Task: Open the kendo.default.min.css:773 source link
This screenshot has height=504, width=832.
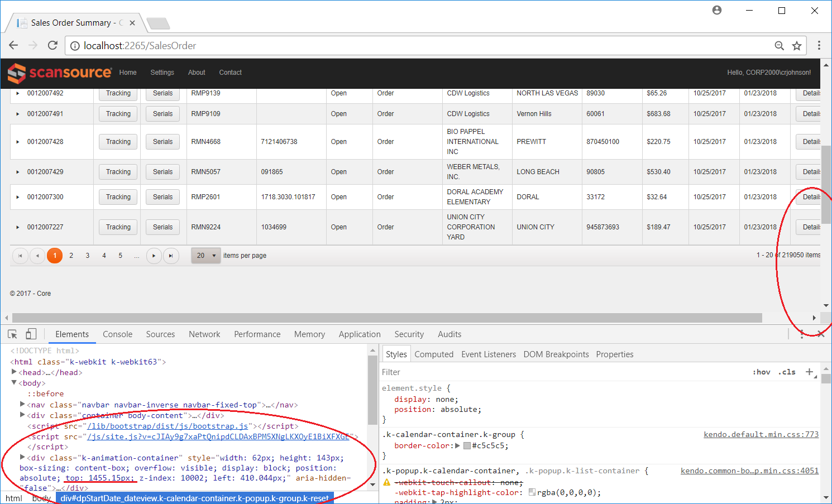Action: point(761,434)
